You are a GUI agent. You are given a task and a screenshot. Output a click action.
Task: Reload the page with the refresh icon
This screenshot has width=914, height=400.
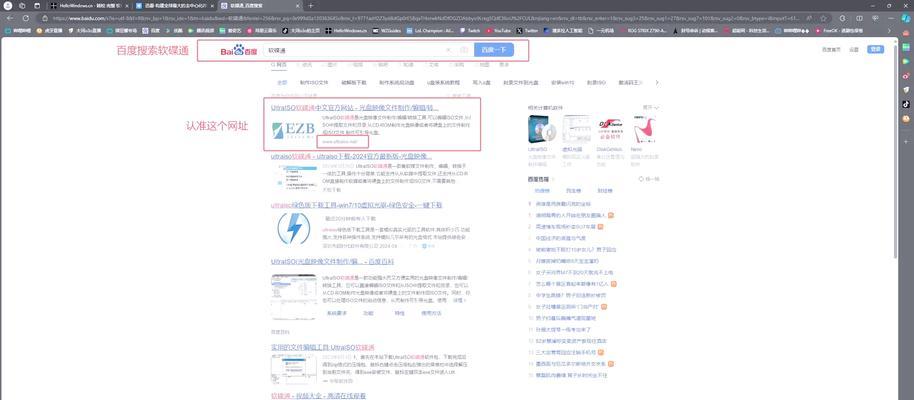25,18
